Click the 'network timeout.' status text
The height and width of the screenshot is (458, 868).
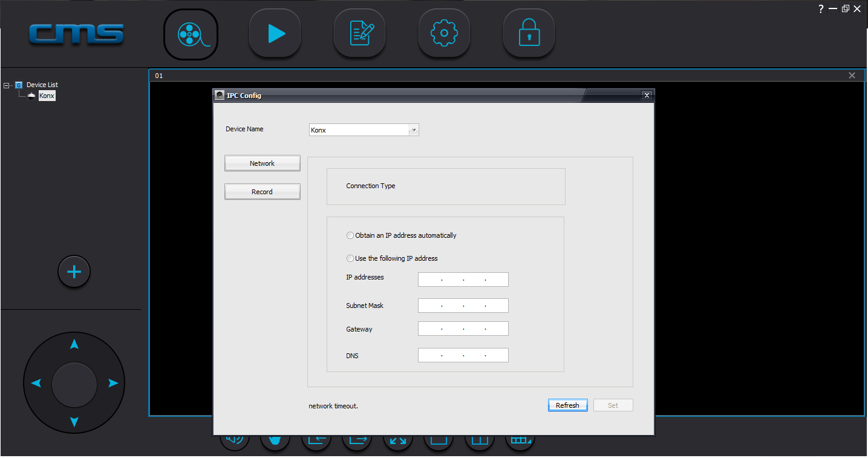click(x=333, y=406)
